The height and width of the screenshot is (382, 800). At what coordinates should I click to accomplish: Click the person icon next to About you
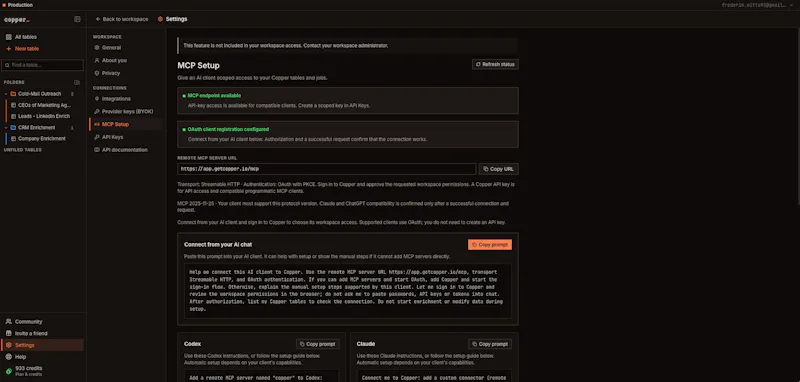coord(97,60)
